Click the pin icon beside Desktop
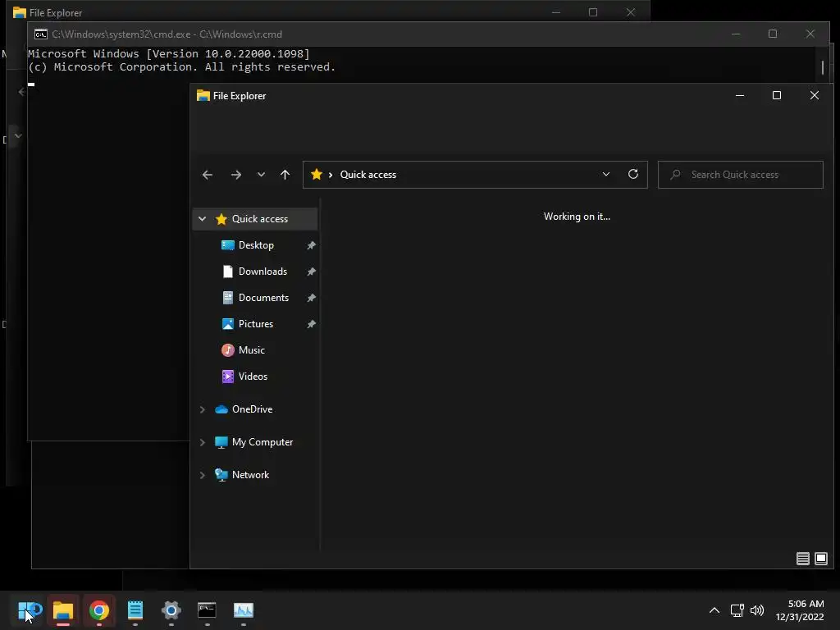The width and height of the screenshot is (840, 630). coord(311,245)
